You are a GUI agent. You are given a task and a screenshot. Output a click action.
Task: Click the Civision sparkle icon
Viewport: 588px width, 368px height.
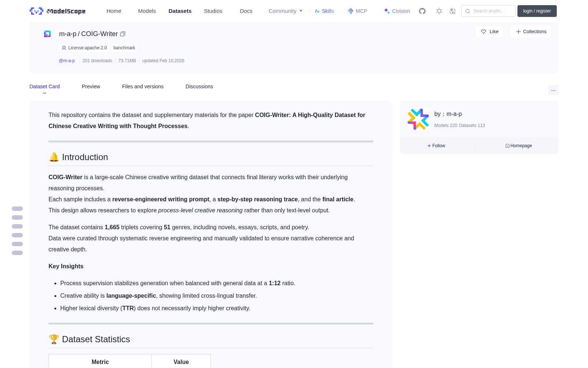click(387, 11)
